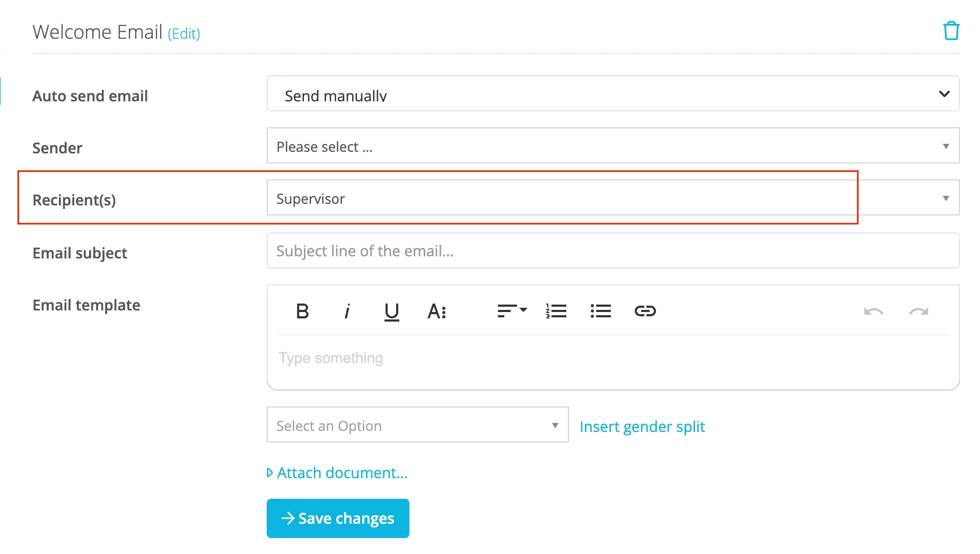Toggle italic text in the template editor
Screen dimensions: 980x554
347,311
